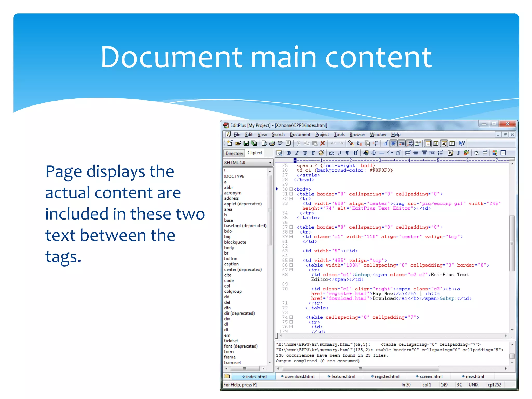The width and height of the screenshot is (532, 399).
Task: Click the View in Browser icon
Action: [279, 153]
